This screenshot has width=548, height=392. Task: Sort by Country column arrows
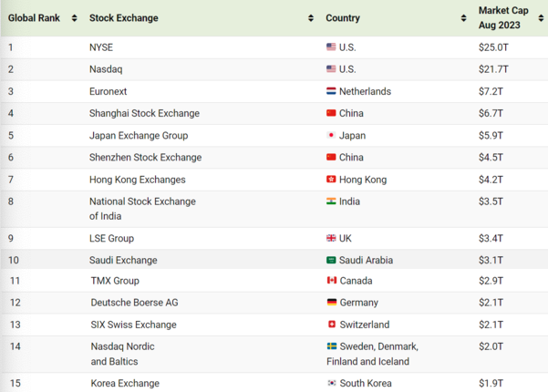coord(463,18)
